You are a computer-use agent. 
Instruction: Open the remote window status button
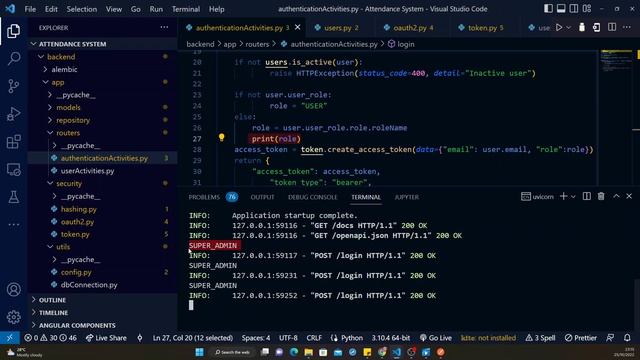click(x=10, y=338)
